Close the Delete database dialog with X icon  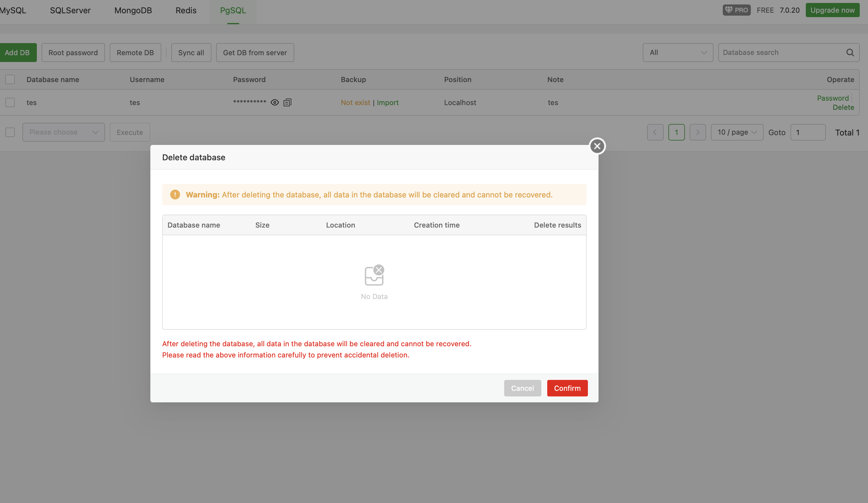[597, 146]
